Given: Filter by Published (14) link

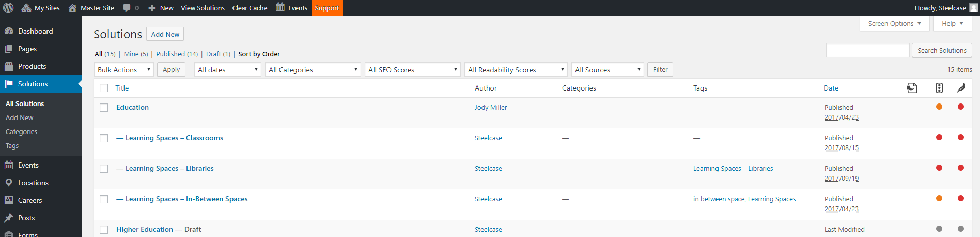Looking at the screenshot, I should pyautogui.click(x=177, y=54).
